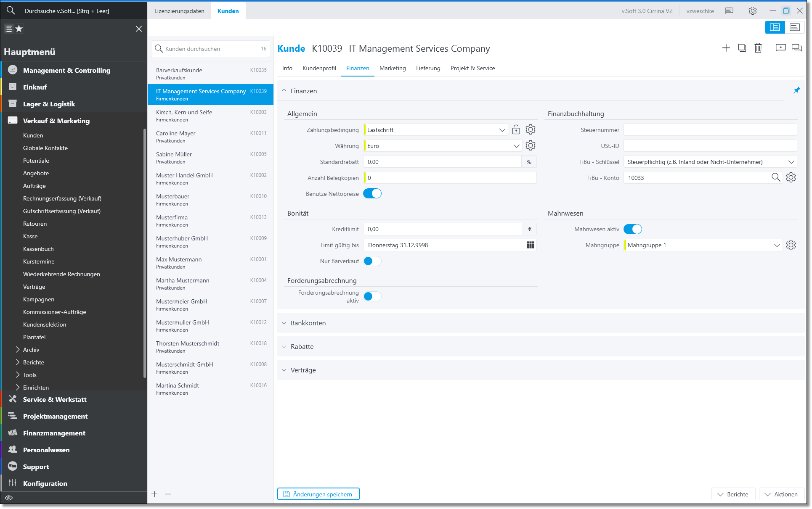Enable the Nur Barverkauf toggle
The height and width of the screenshot is (509, 812).
coord(372,261)
